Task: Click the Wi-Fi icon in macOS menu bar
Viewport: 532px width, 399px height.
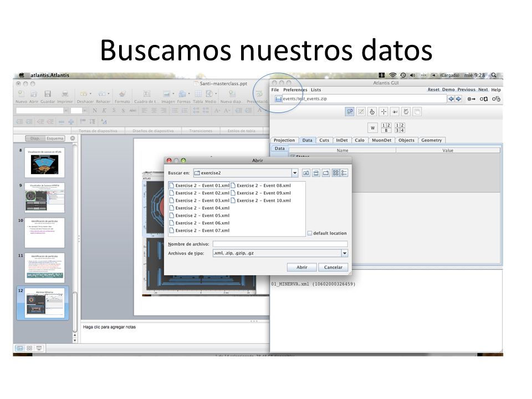Action: (x=392, y=75)
